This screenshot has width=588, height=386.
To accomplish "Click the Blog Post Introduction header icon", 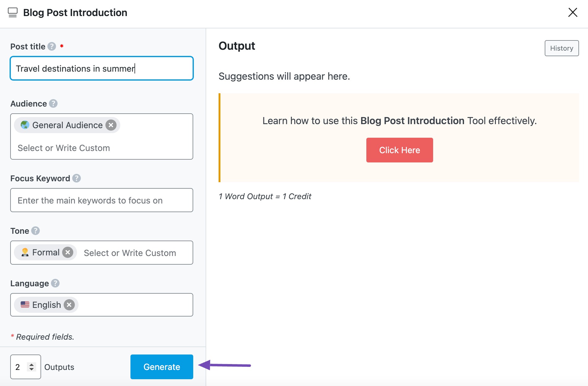I will [x=13, y=12].
